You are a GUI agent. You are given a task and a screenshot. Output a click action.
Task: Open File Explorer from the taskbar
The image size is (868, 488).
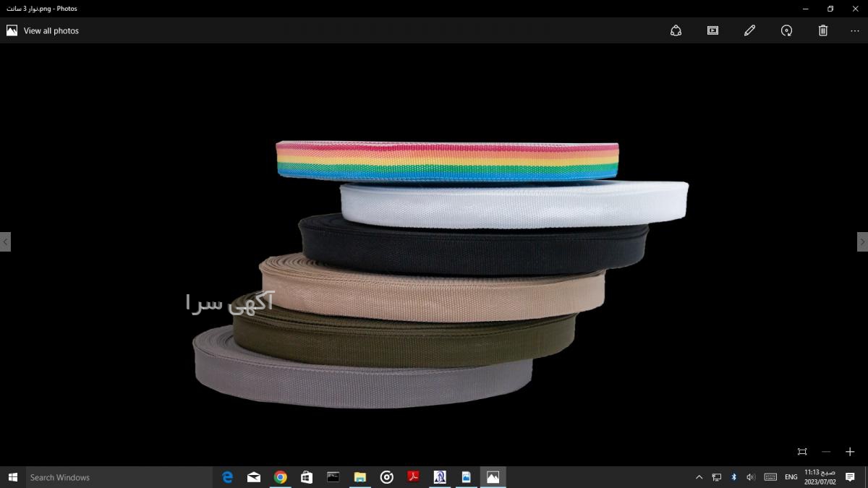pos(360,477)
